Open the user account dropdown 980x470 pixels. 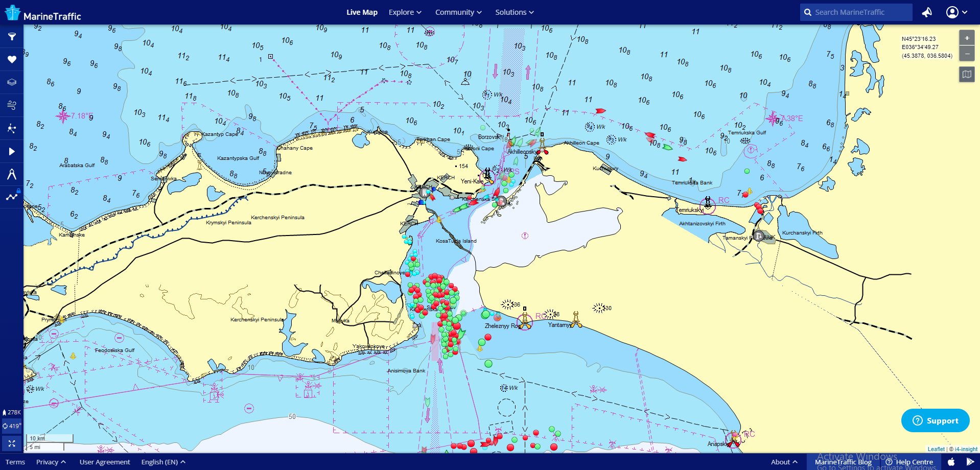tap(956, 12)
